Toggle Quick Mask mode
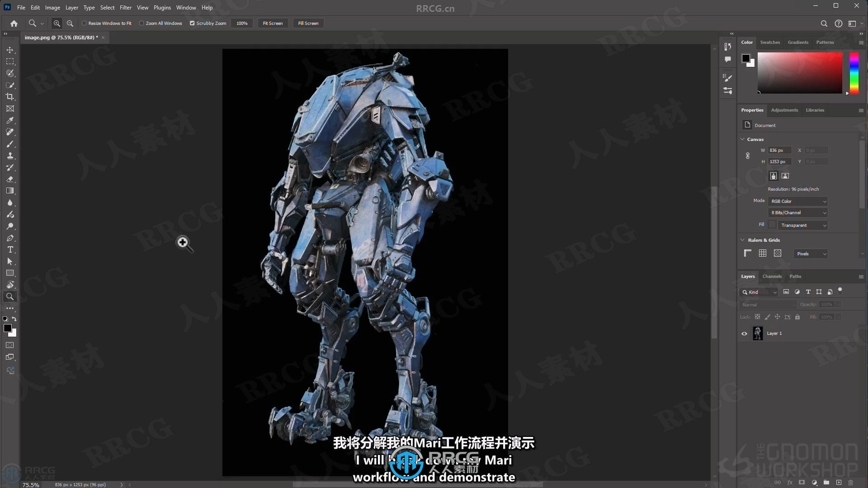Screen dimensions: 868x488 click(x=10, y=345)
